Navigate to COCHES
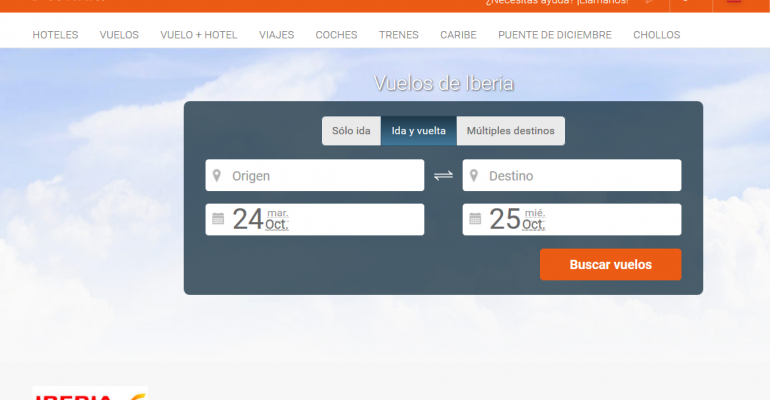Image resolution: width=770 pixels, height=400 pixels. click(x=336, y=35)
